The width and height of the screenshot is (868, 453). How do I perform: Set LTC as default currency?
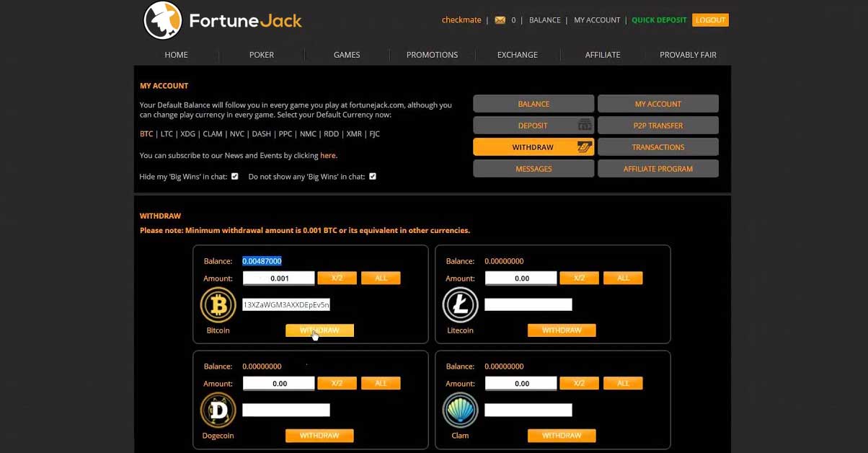click(x=167, y=134)
